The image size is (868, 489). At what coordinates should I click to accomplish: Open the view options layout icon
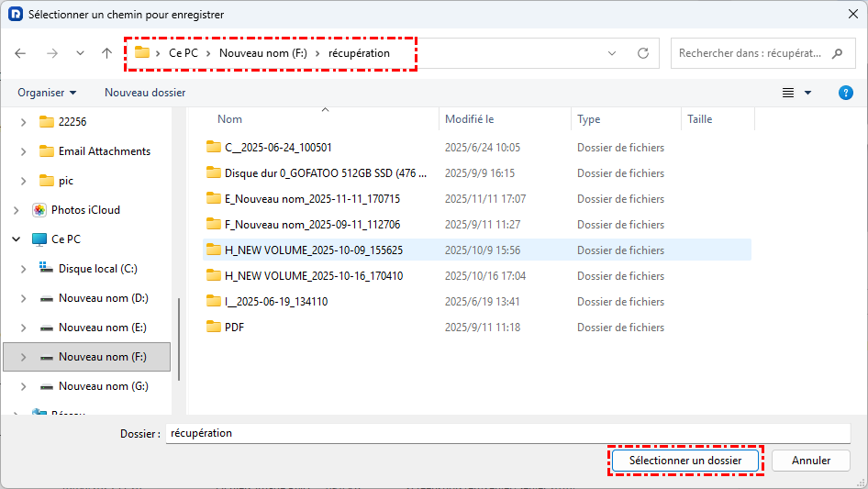click(x=787, y=93)
